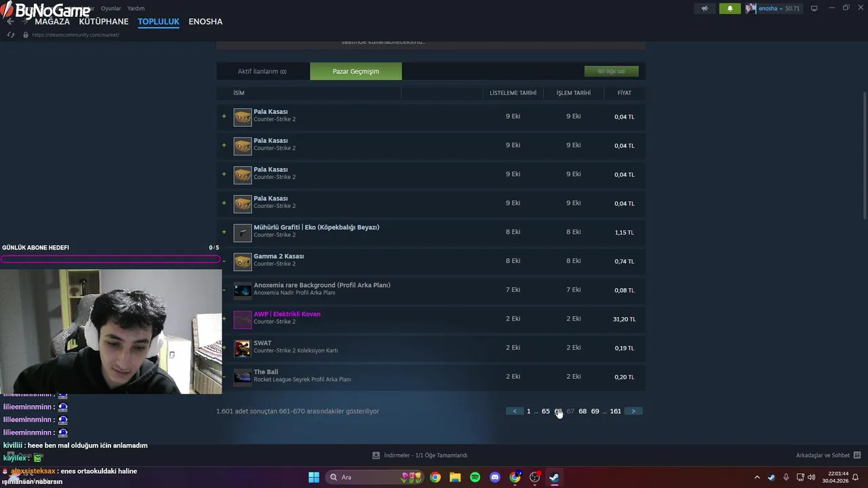The width and height of the screenshot is (868, 488).
Task: Open the Windows Start menu
Action: (x=314, y=477)
